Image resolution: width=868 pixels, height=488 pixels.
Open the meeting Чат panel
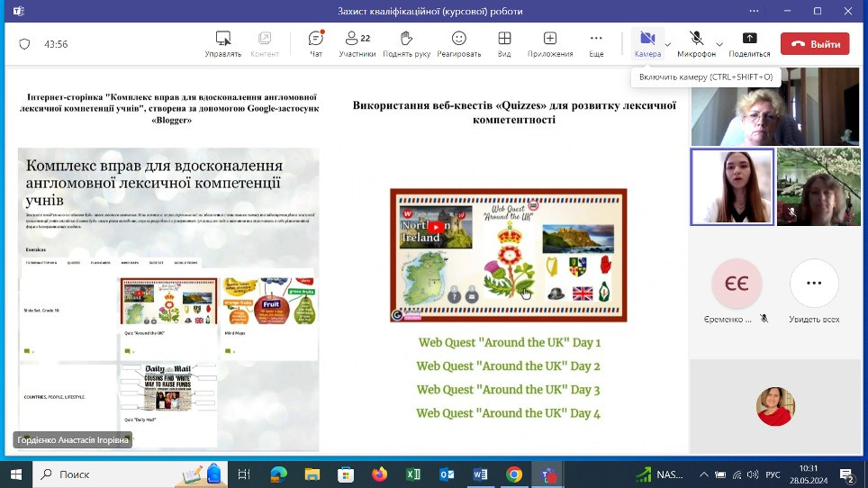tap(315, 44)
